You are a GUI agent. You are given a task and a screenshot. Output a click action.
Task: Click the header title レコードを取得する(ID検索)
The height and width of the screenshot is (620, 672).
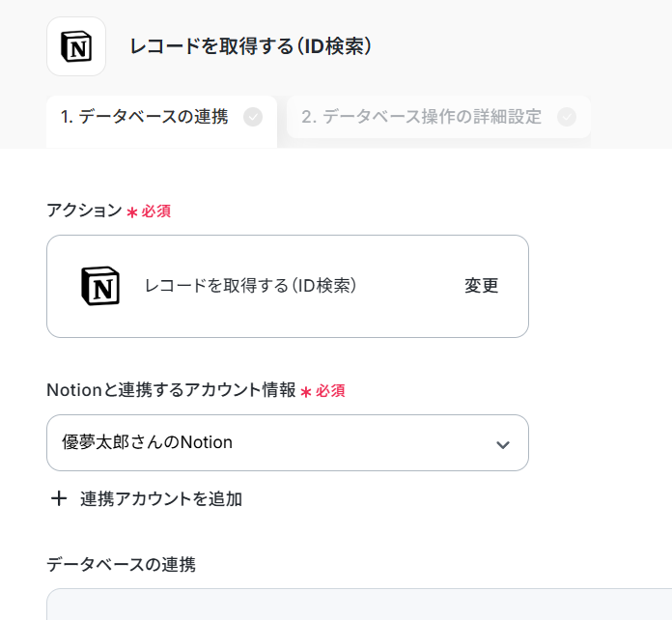point(251,46)
